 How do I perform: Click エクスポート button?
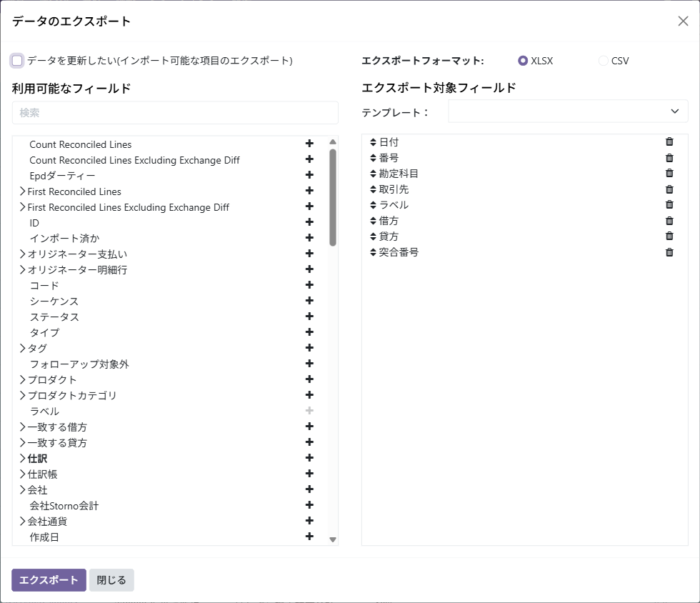[49, 579]
